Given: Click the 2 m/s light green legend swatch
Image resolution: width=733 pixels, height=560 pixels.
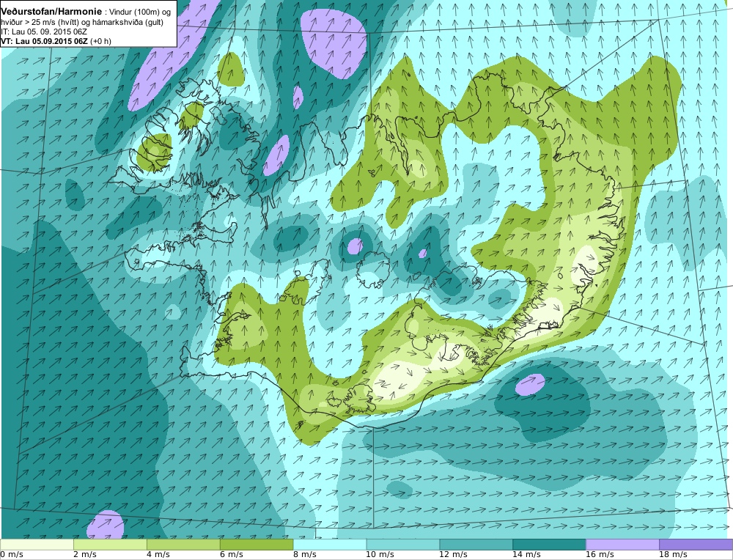Looking at the screenshot, I should click(x=111, y=544).
